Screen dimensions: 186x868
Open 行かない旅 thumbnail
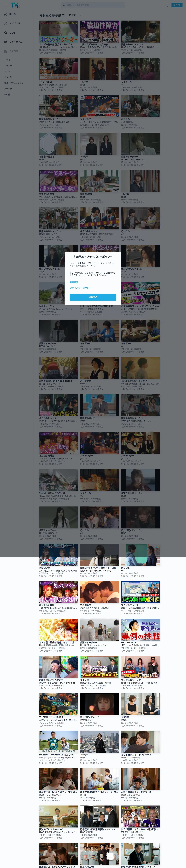point(59,555)
